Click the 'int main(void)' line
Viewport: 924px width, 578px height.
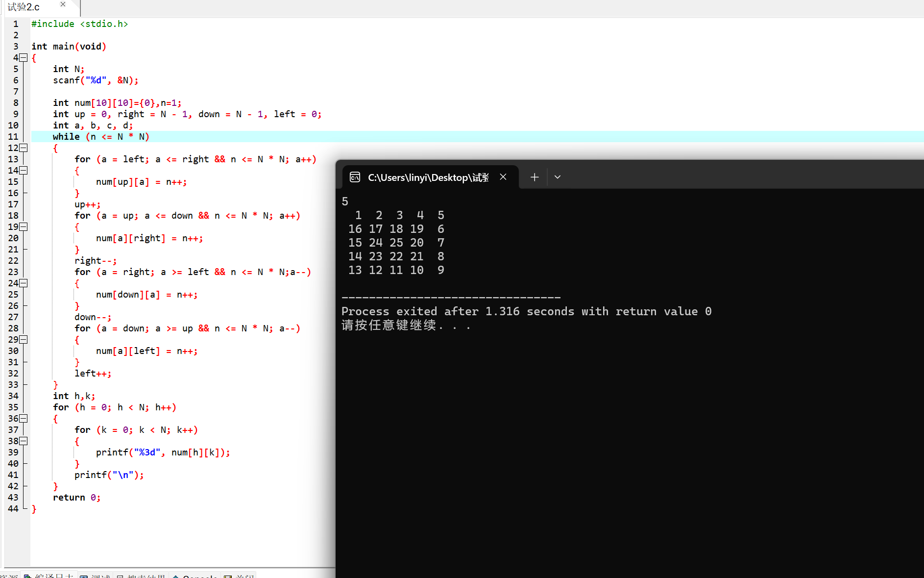69,46
